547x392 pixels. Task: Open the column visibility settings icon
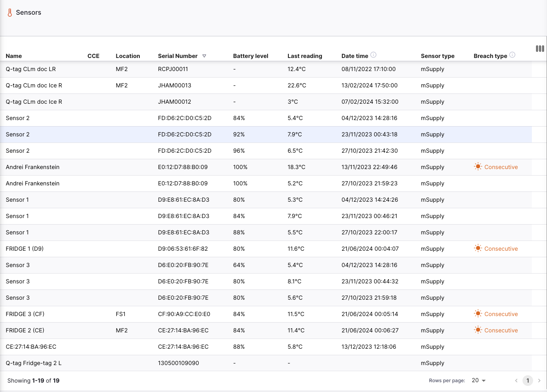click(540, 49)
